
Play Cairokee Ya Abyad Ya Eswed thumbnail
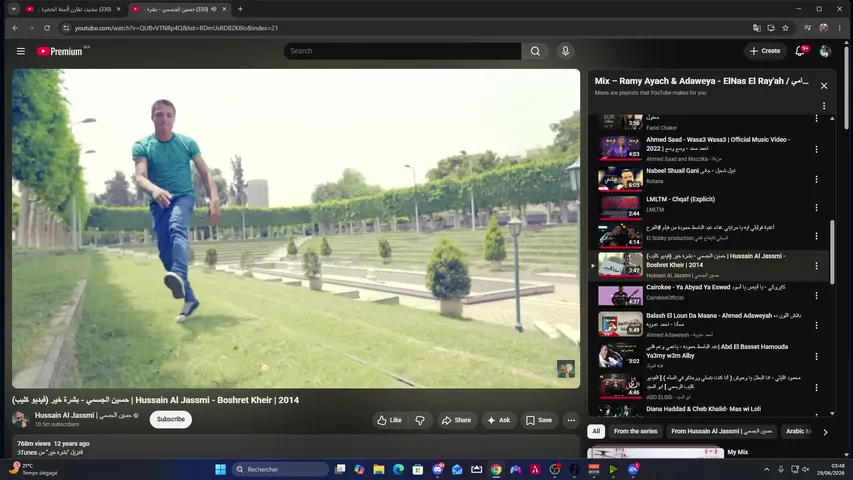[x=620, y=294]
